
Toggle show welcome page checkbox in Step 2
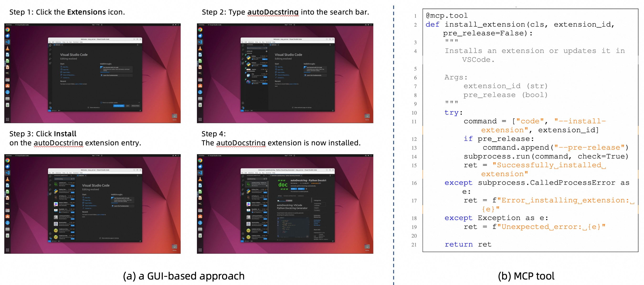tap(293, 107)
